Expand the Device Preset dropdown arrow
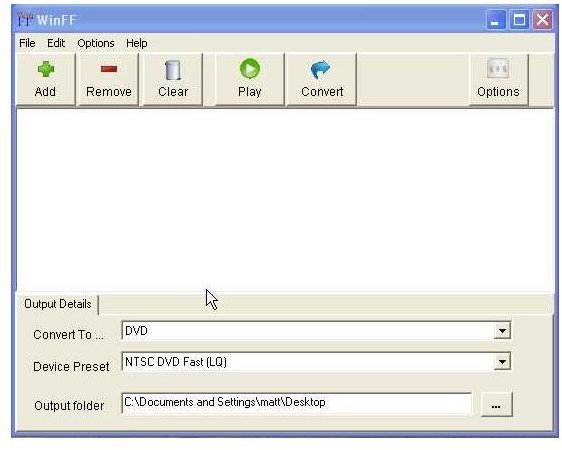Screen dimensions: 562x450 point(502,362)
